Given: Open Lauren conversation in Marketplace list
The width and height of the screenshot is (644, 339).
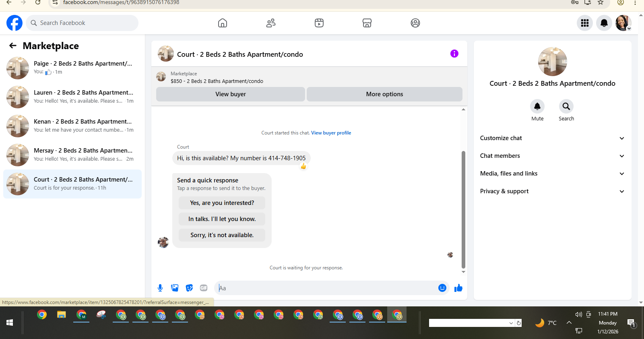Looking at the screenshot, I should 72,97.
